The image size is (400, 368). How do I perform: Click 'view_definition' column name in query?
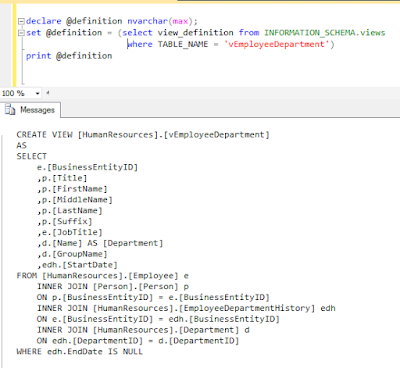point(195,33)
